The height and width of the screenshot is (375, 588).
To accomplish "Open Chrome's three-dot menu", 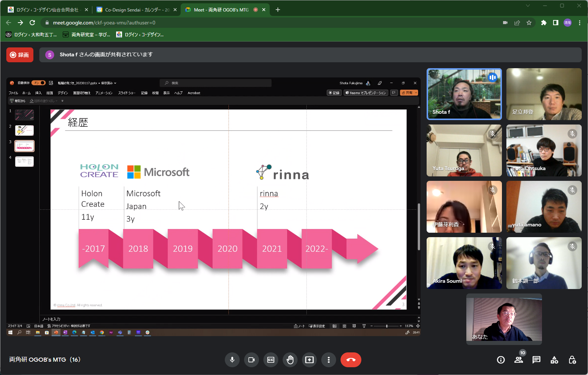I will click(579, 23).
